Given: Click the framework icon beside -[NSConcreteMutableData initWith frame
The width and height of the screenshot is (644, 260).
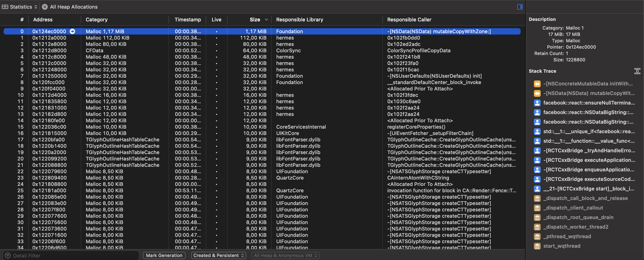Looking at the screenshot, I should pyautogui.click(x=538, y=84).
